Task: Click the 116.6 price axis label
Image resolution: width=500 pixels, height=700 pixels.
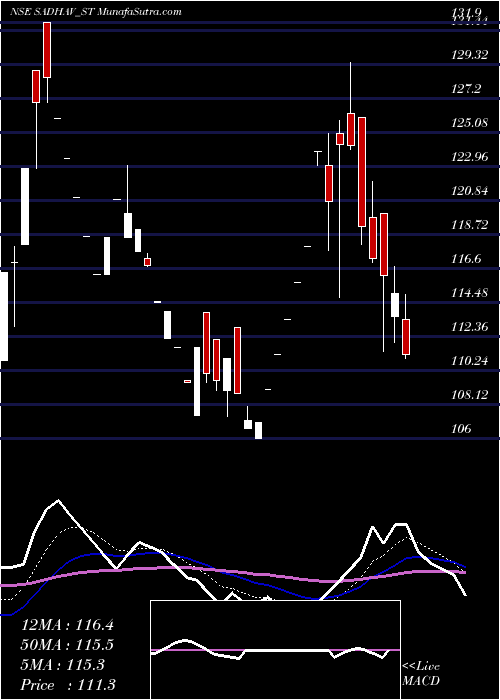Action: [x=467, y=258]
